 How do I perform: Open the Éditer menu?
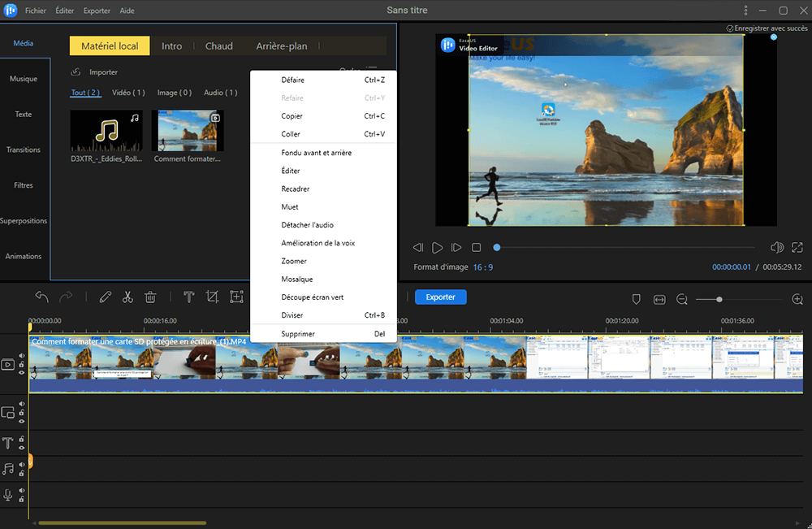(65, 11)
